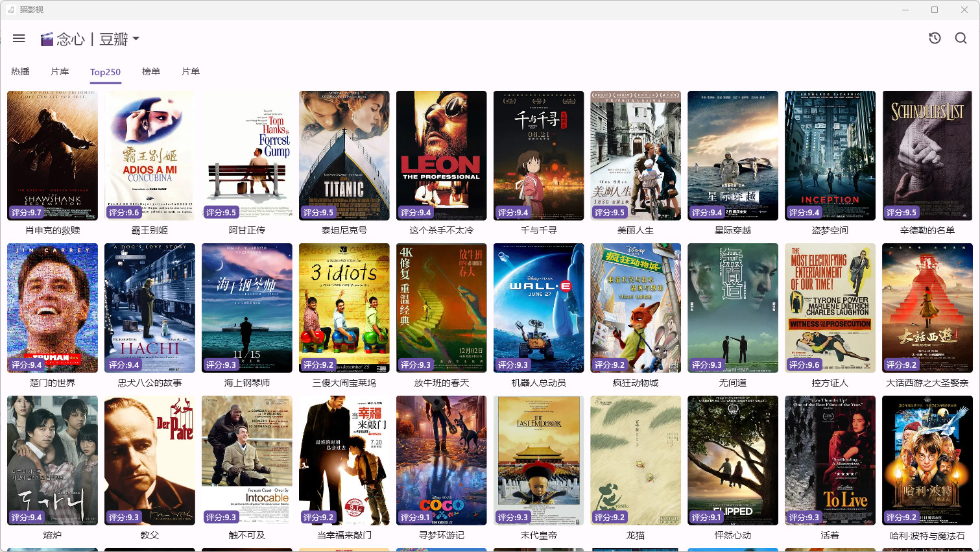Image resolution: width=980 pixels, height=552 pixels.
Task: Expand the 念心 | 豆瓣 source dropdown
Action: (90, 39)
